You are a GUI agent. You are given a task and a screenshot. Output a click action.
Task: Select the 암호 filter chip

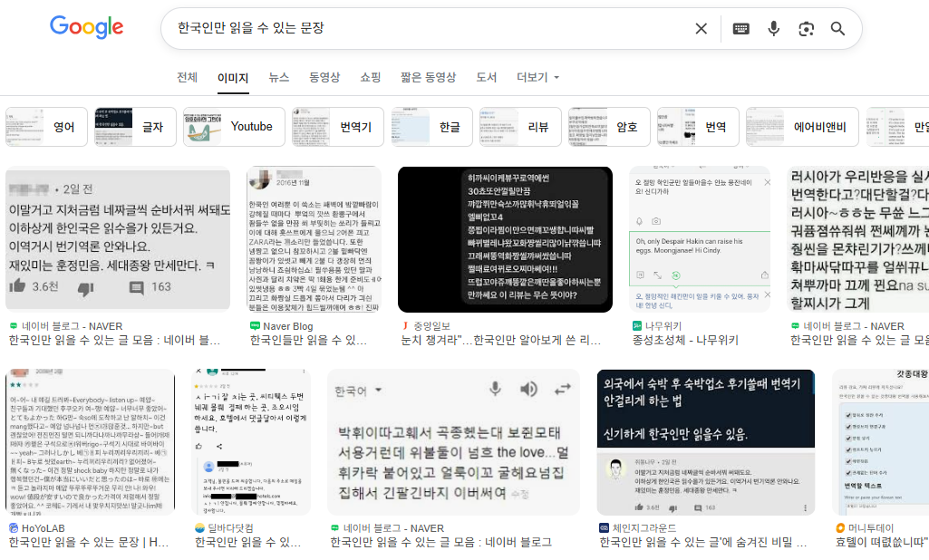(x=609, y=127)
